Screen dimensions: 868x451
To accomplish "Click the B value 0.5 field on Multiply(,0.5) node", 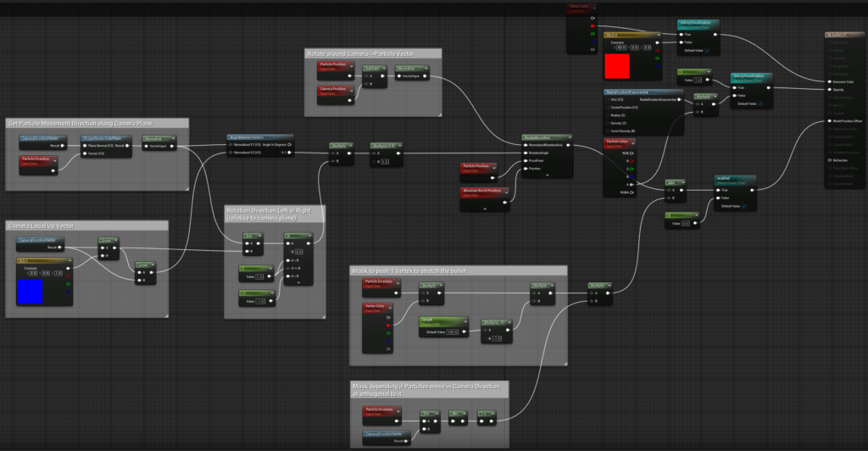I will pyautogui.click(x=385, y=162).
